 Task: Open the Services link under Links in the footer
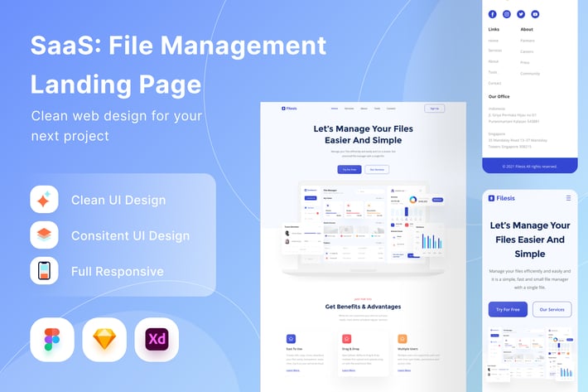point(495,51)
